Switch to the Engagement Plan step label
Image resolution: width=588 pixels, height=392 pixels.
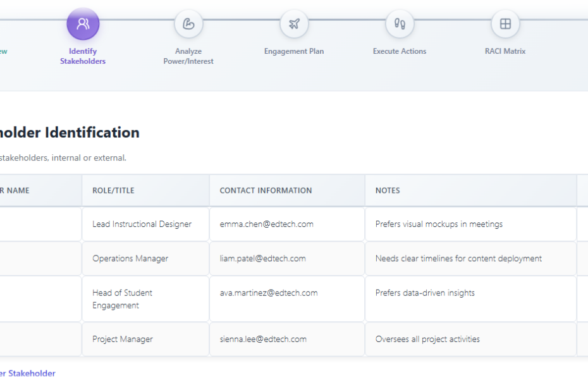click(x=294, y=51)
